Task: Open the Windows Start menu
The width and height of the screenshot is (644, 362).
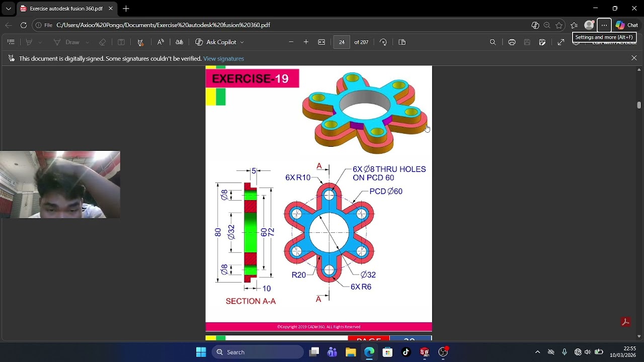Action: (x=201, y=352)
